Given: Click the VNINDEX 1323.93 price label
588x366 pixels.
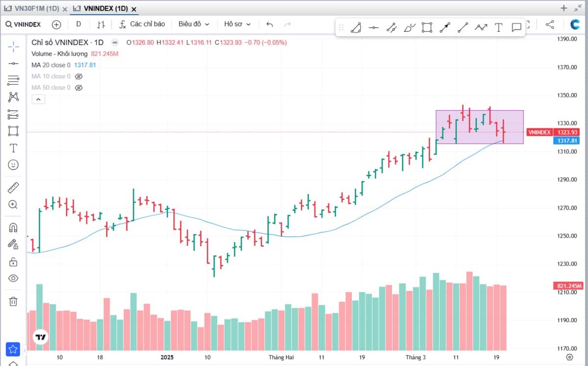Looking at the screenshot, I should 554,132.
